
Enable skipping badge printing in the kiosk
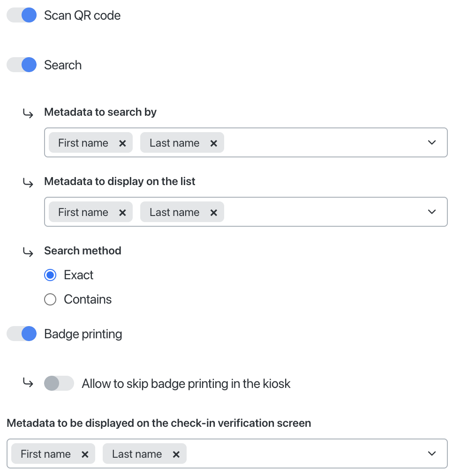click(59, 383)
